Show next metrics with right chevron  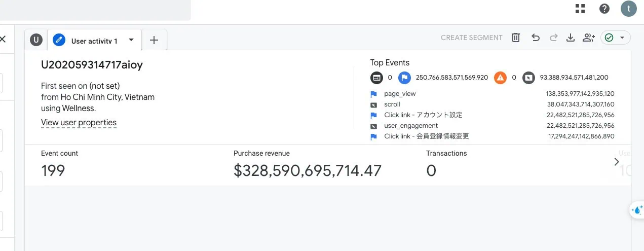[x=617, y=162]
